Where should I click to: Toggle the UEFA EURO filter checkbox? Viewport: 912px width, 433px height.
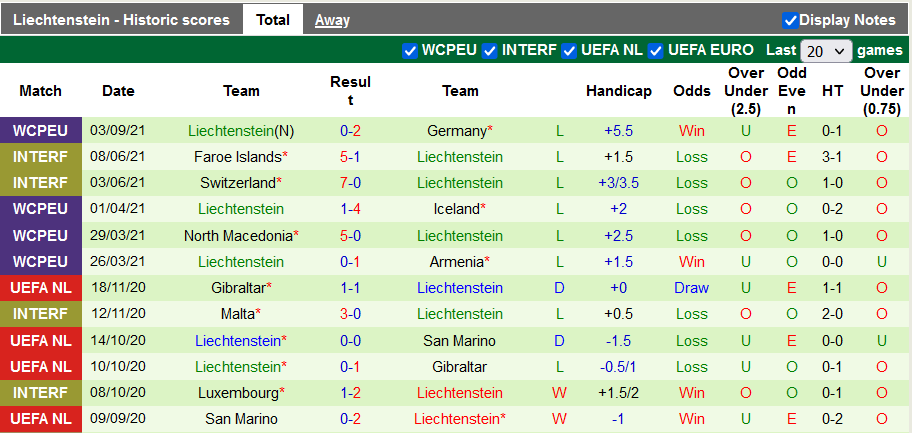click(656, 51)
